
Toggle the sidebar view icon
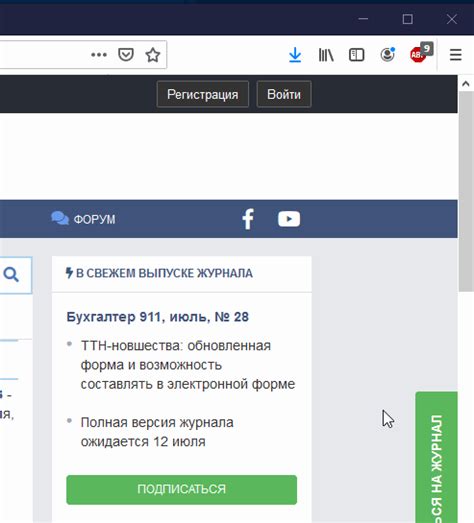[x=357, y=55]
